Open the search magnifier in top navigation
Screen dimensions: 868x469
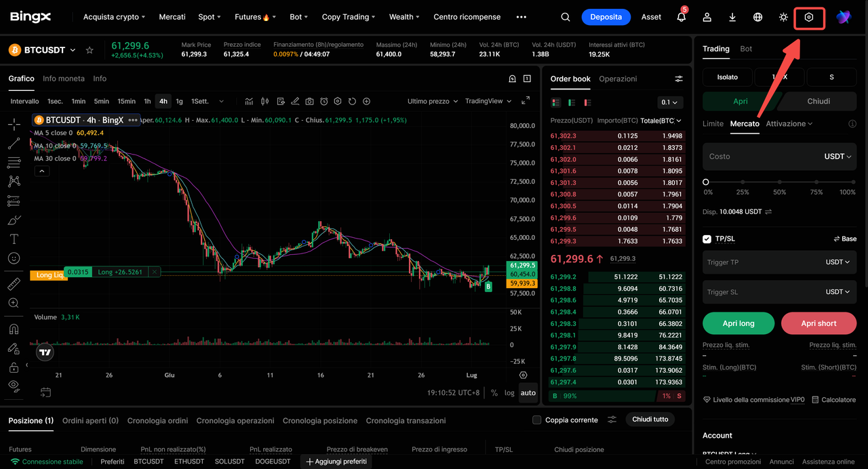point(566,17)
